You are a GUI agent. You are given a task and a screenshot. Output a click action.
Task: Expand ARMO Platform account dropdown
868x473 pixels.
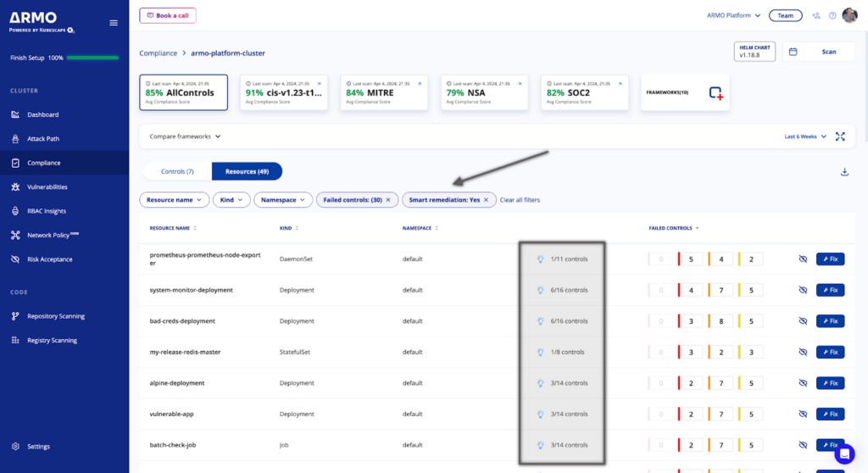click(733, 15)
